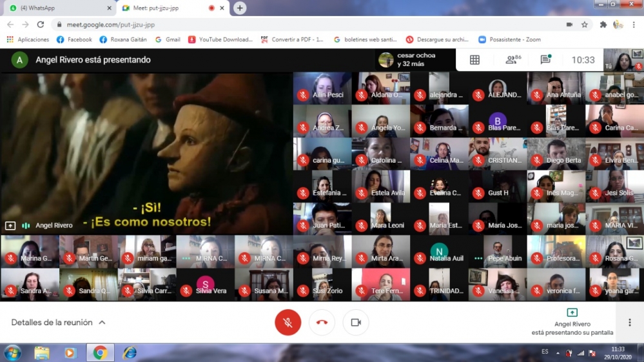Hang up with the end call button
644x362 pixels.
tap(322, 323)
